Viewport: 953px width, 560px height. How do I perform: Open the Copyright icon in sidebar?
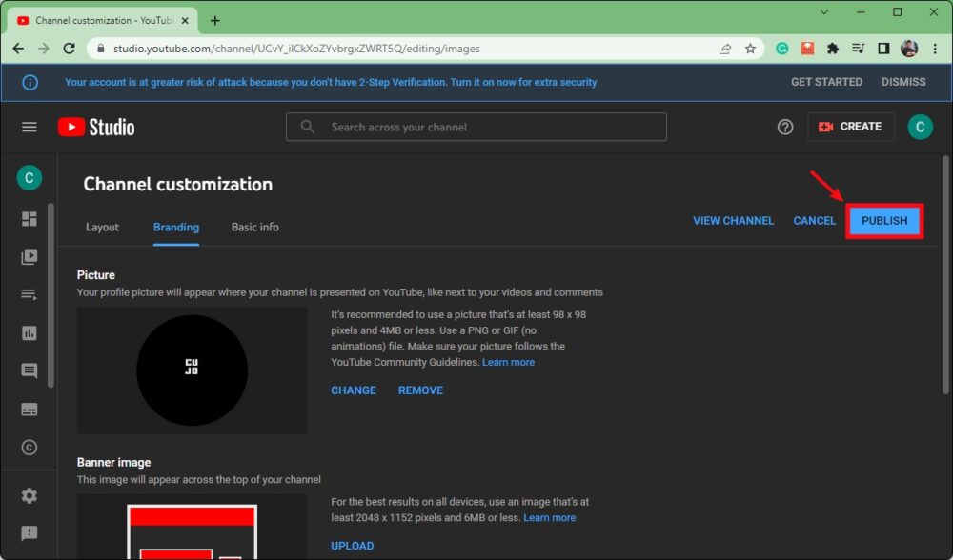[30, 448]
